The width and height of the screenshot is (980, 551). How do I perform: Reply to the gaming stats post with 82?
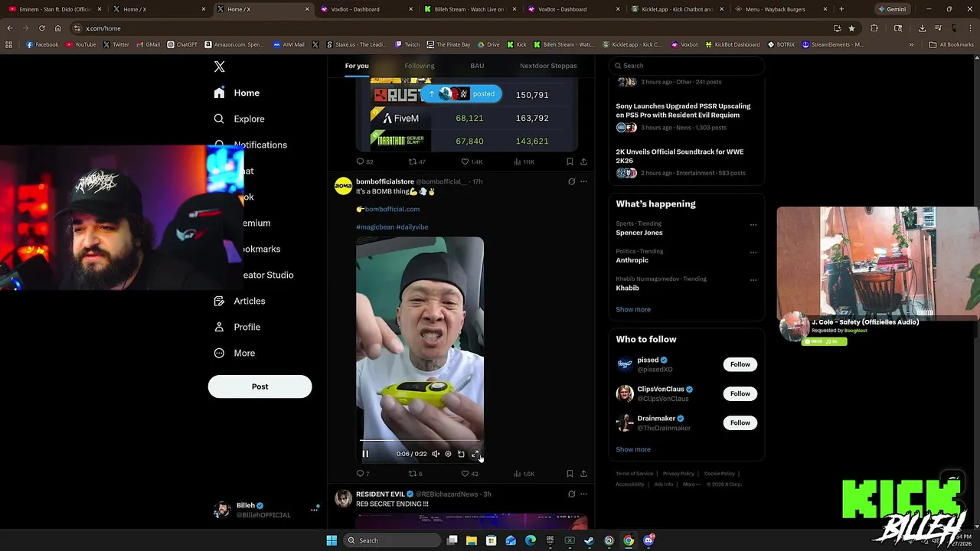tap(364, 161)
